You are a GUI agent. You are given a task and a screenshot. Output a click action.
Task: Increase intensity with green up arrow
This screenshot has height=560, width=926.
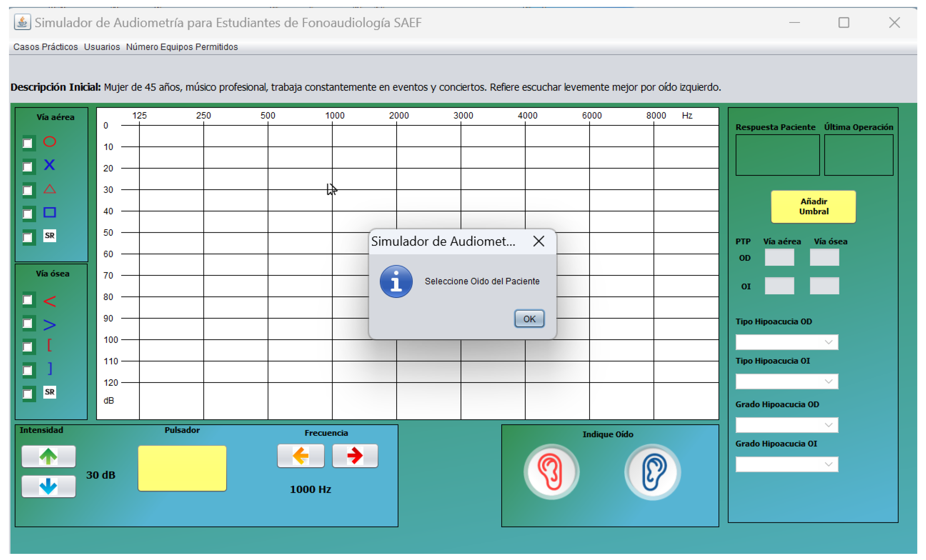coord(49,456)
